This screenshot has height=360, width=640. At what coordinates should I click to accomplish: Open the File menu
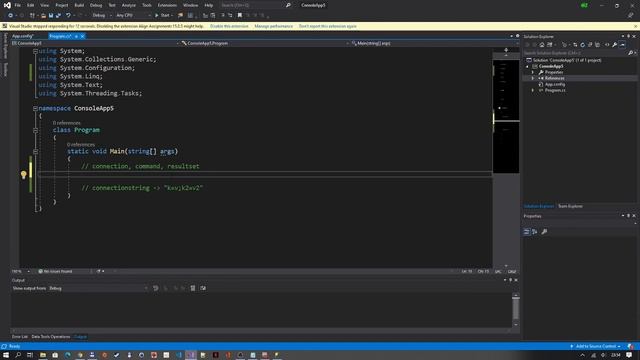(18, 5)
